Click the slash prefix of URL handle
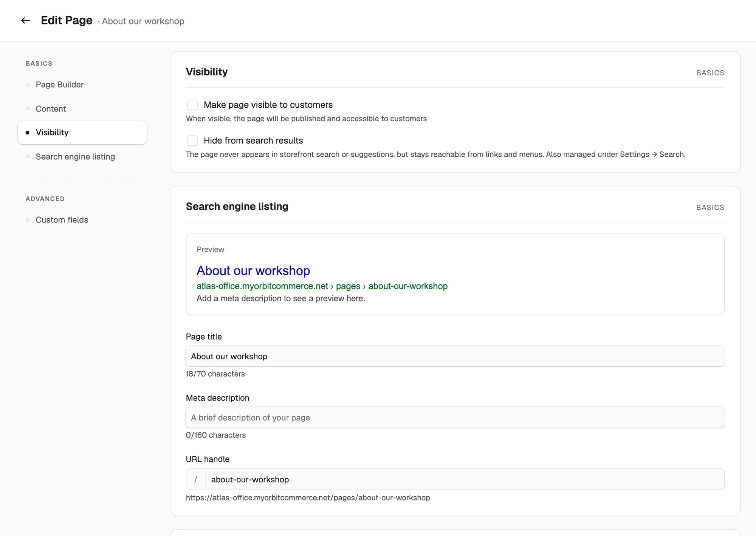This screenshot has width=756, height=536. 196,479
